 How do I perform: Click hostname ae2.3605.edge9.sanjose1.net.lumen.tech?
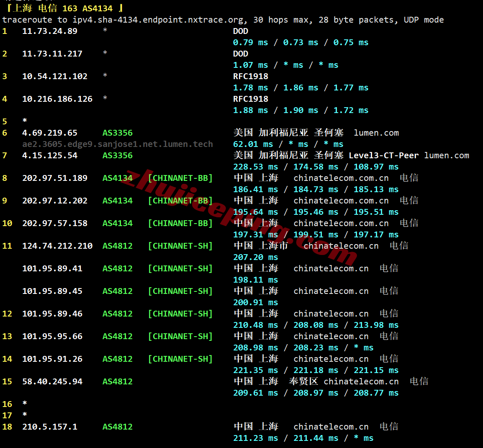pos(117,144)
